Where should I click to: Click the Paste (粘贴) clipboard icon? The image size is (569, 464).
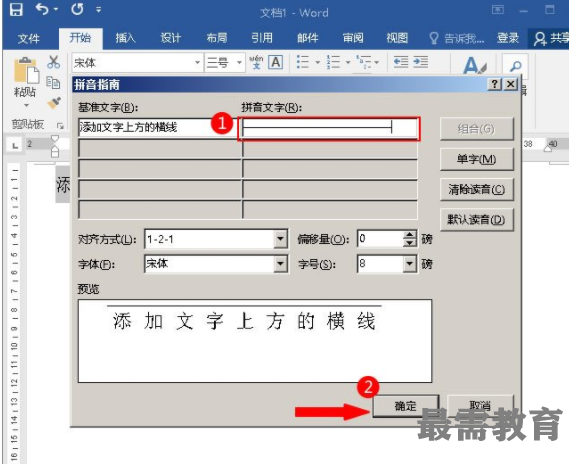[x=26, y=70]
